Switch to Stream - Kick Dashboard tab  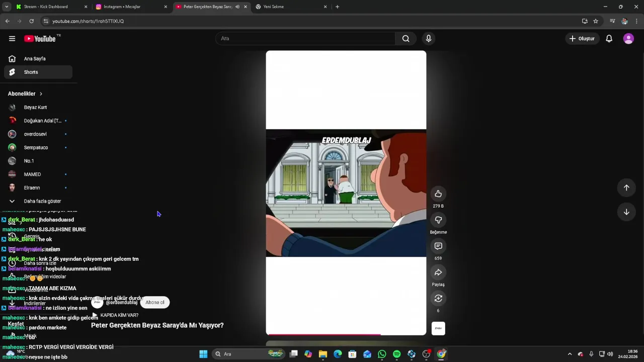(x=51, y=7)
